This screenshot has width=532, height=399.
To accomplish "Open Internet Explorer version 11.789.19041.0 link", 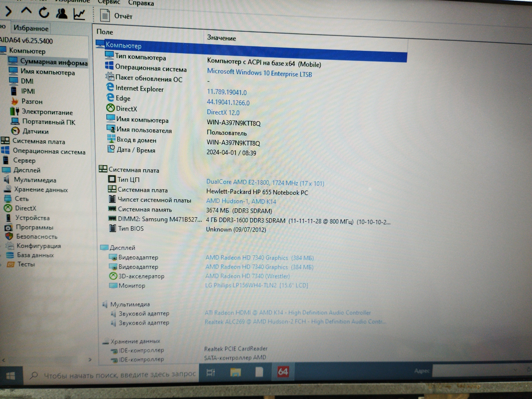I will (227, 92).
